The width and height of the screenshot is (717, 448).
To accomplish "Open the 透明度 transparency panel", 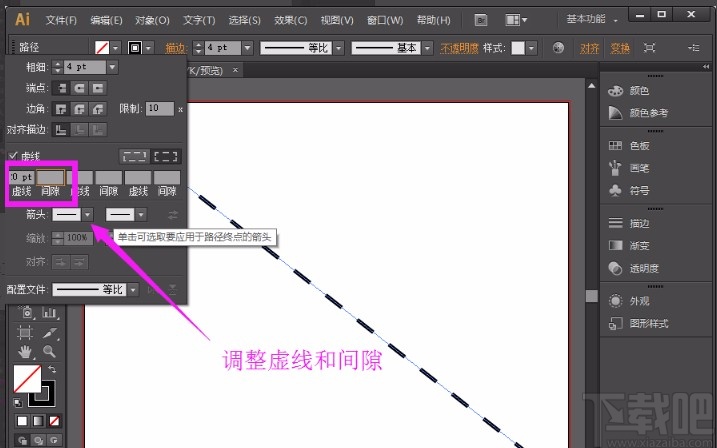I will pyautogui.click(x=633, y=268).
